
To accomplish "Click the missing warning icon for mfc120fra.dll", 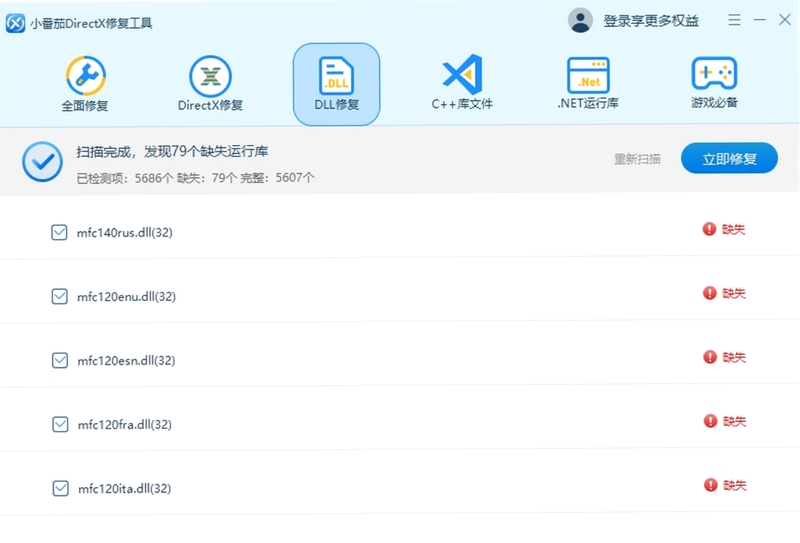I will click(710, 421).
